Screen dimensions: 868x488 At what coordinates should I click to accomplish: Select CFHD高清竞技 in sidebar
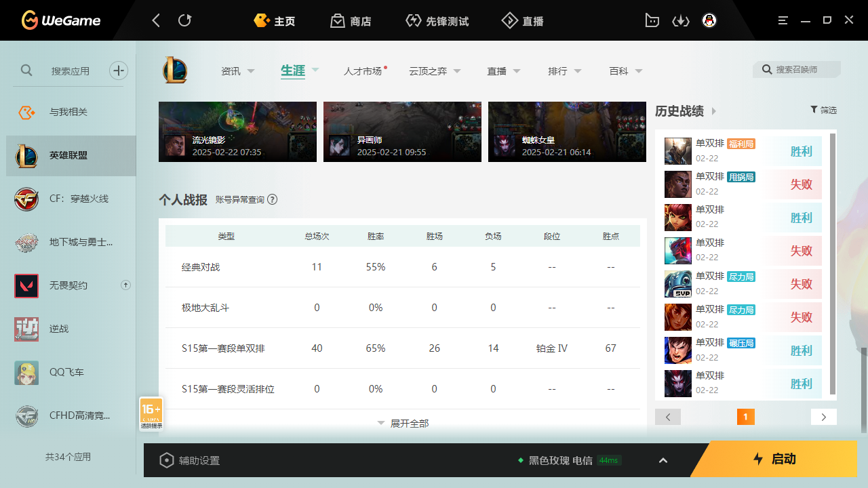click(71, 415)
